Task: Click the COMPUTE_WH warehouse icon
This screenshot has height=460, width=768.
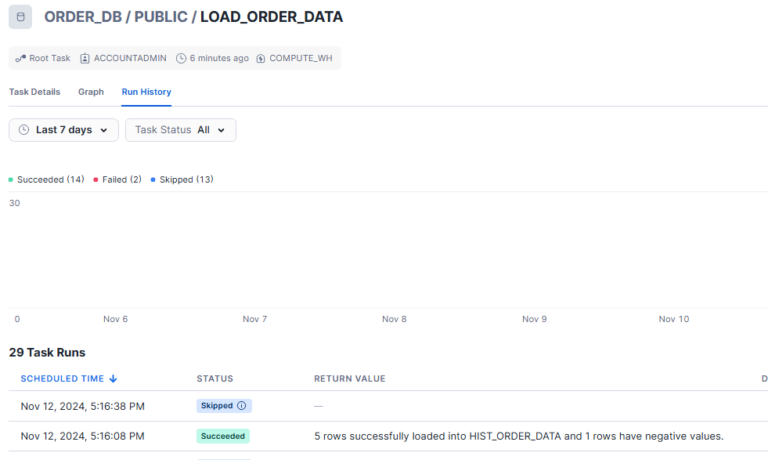Action: click(261, 58)
